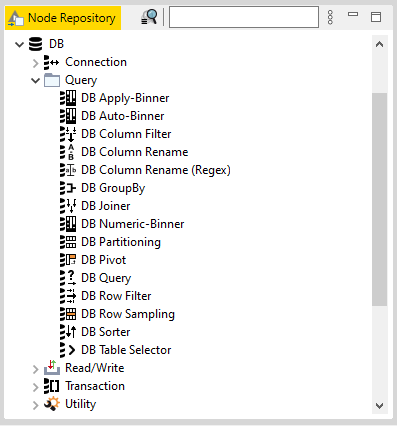This screenshot has width=397, height=426.
Task: Expand the Transaction category
Action: [36, 386]
